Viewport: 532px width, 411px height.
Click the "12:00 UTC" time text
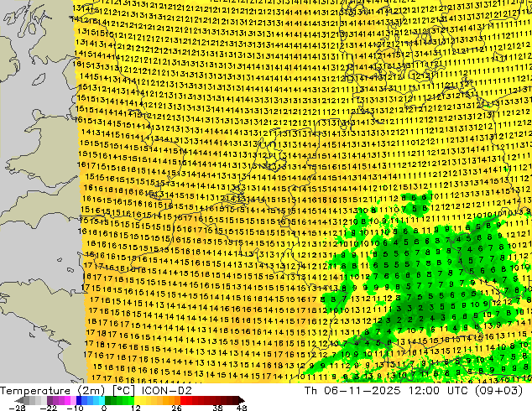(x=436, y=391)
